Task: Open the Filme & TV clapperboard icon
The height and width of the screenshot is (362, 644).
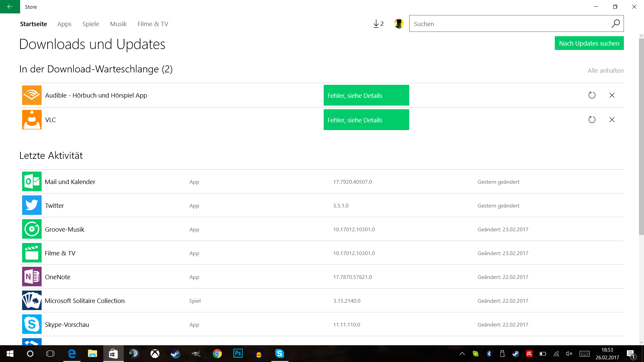Action: click(x=32, y=253)
